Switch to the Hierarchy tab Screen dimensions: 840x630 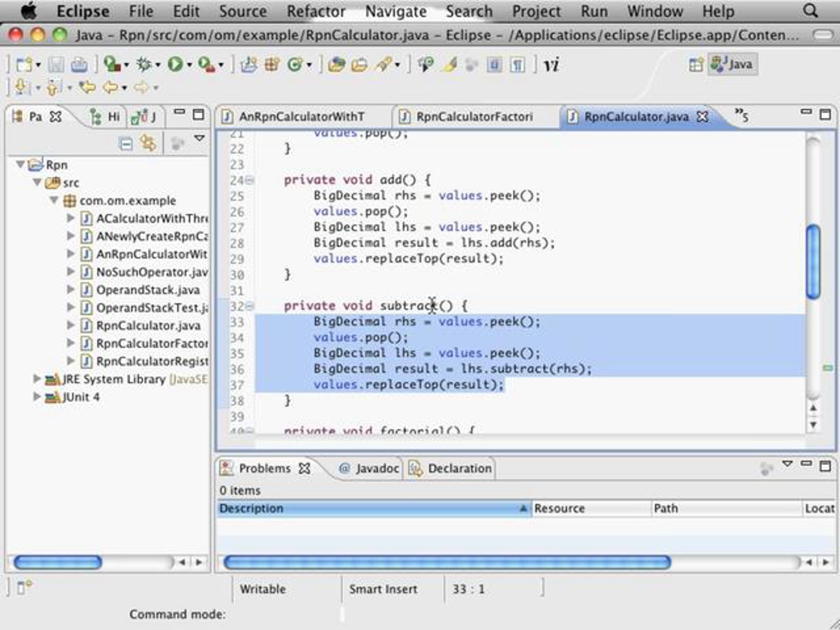(x=105, y=117)
